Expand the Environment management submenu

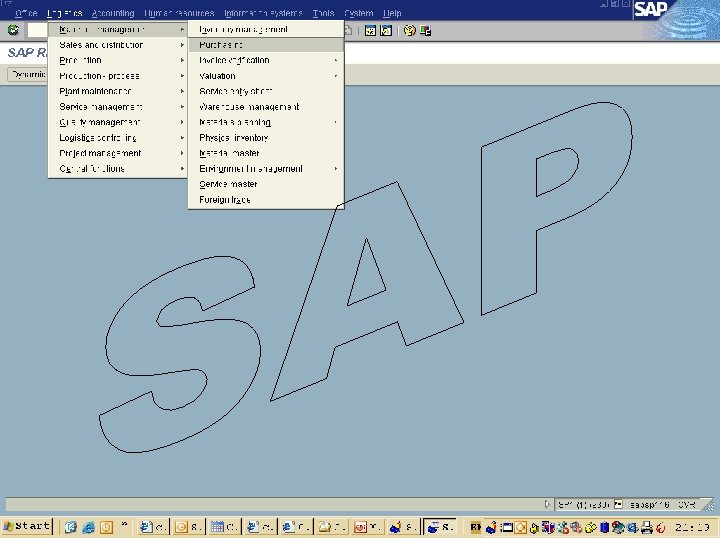pos(251,169)
